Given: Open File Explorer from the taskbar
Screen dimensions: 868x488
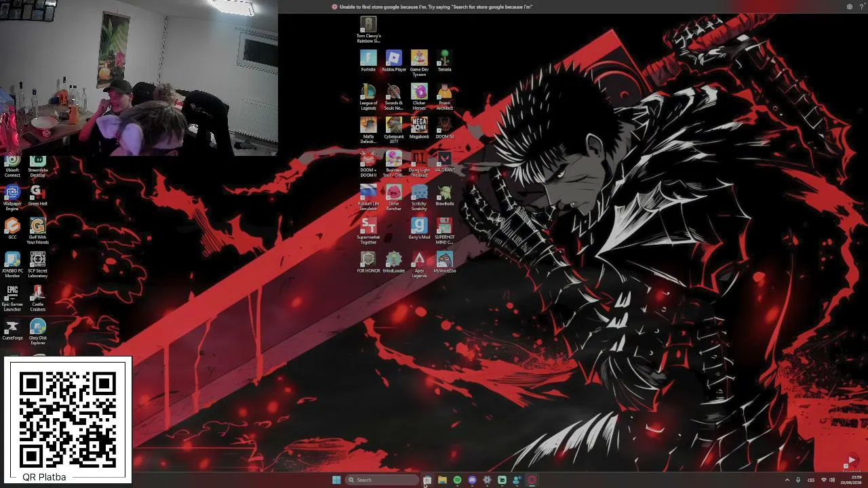Looking at the screenshot, I should [x=442, y=480].
